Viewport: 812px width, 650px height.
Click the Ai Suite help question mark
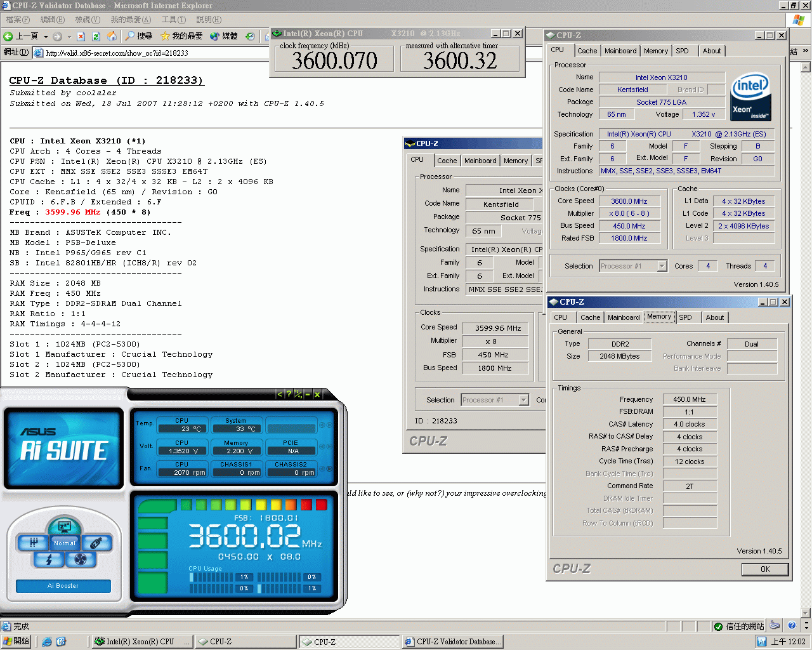(x=289, y=394)
